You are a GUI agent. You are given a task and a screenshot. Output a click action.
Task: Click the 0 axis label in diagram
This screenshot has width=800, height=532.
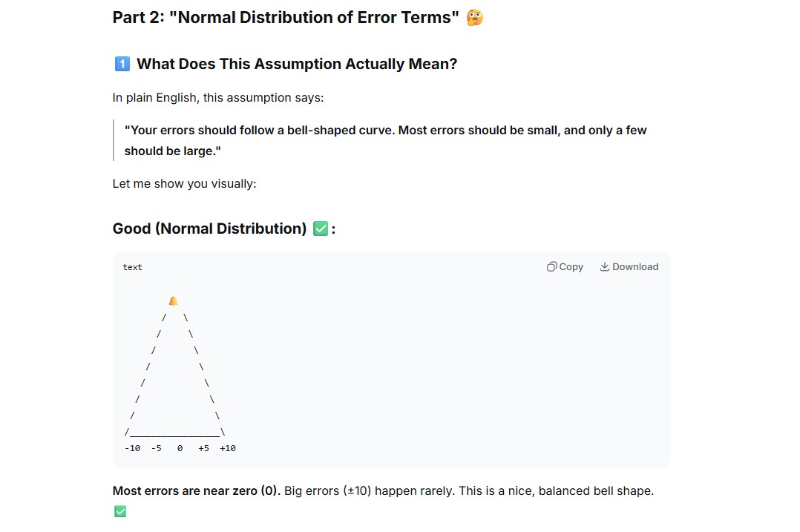[x=180, y=448]
